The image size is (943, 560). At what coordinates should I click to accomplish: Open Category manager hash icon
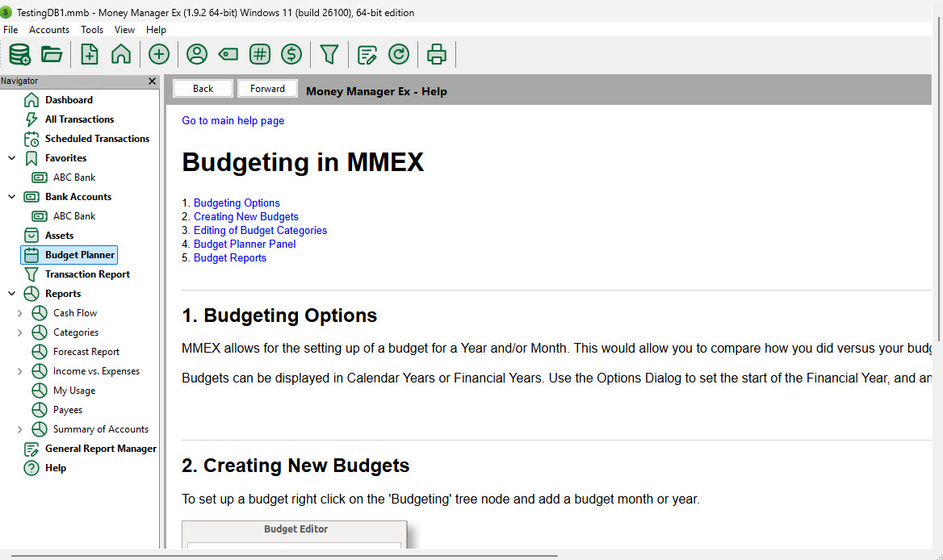coord(260,54)
